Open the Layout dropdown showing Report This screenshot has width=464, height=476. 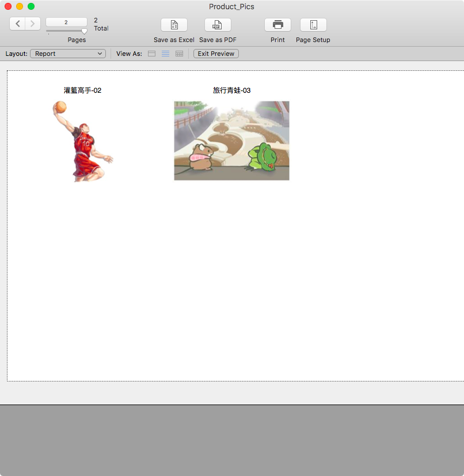pyautogui.click(x=68, y=54)
